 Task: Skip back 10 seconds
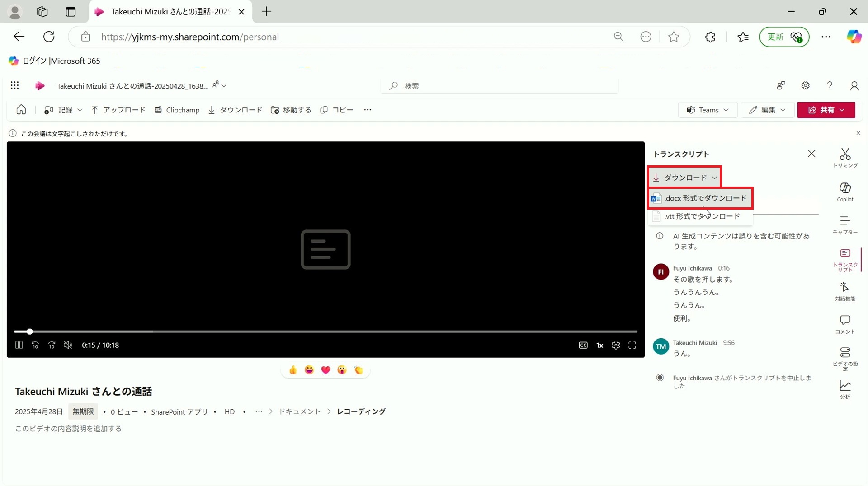click(x=35, y=345)
